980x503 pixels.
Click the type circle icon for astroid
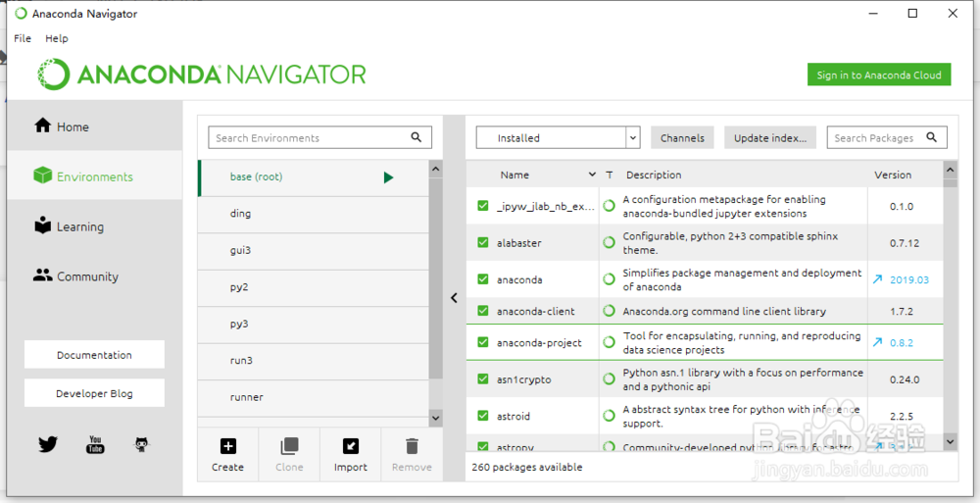(609, 416)
